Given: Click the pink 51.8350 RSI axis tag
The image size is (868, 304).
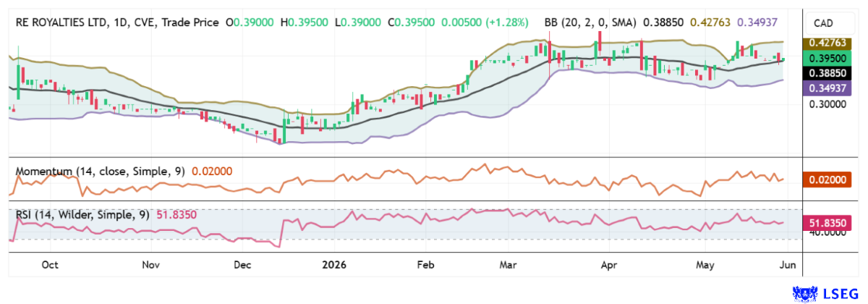Looking at the screenshot, I should [x=828, y=224].
